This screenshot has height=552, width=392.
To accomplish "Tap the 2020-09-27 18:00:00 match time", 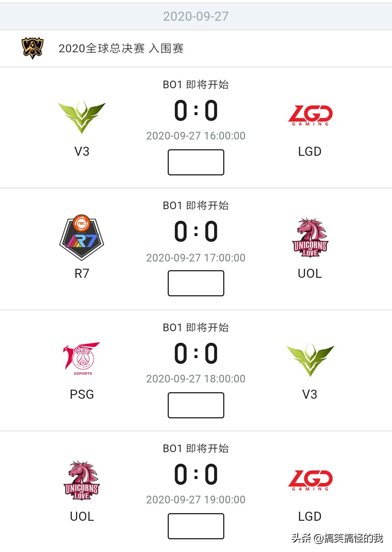I will click(196, 379).
